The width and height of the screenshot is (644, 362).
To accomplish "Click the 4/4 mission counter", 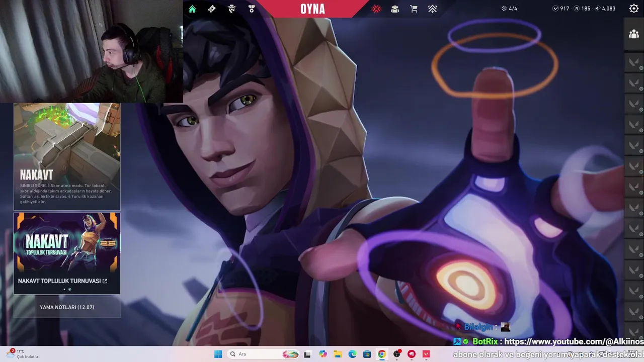I will [x=509, y=9].
